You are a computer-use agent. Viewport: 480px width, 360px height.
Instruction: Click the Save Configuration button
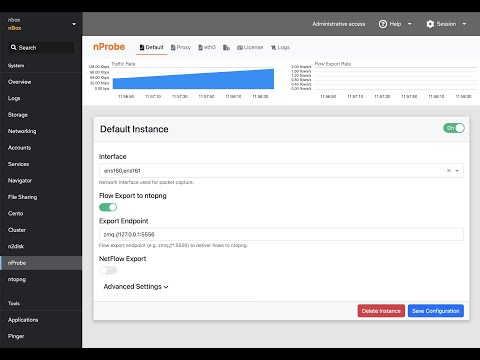436,311
